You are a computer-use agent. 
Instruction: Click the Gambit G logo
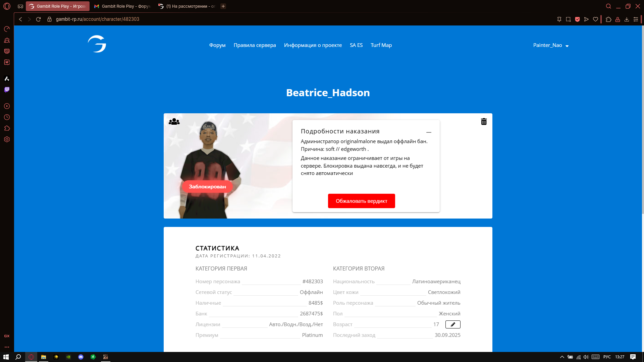coord(97,44)
